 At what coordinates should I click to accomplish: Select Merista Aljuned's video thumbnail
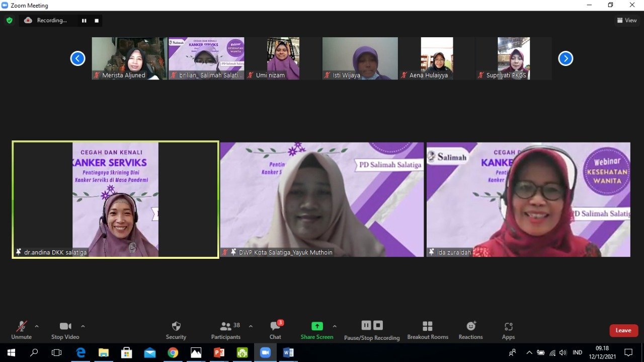129,58
